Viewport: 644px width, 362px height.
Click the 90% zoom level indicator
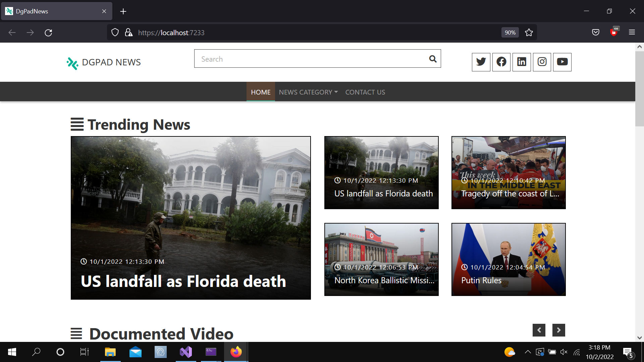510,33
